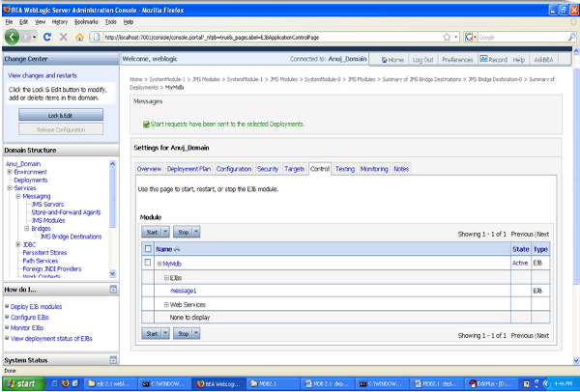Click the Domain Structure scroll up arrow
Viewport: 580px width, 392px height.
pos(113,163)
